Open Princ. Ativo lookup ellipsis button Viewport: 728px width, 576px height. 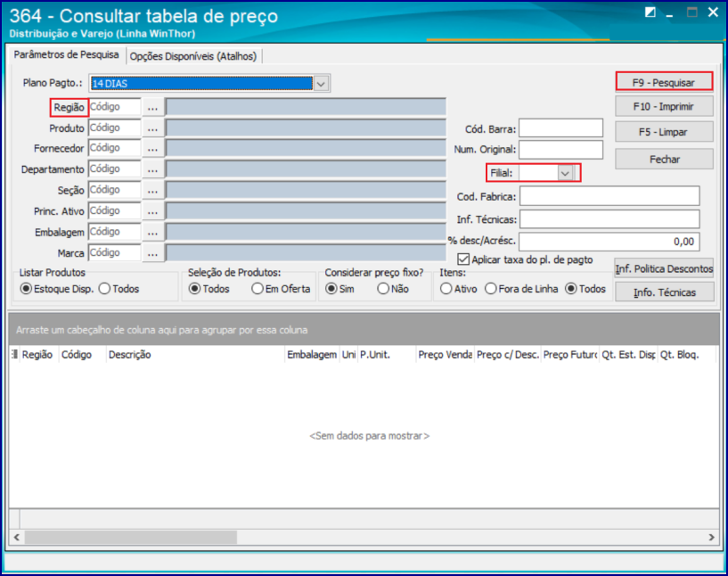[x=152, y=211]
